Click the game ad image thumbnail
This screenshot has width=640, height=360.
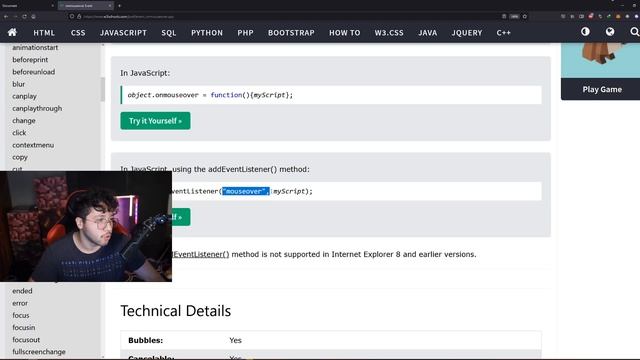[600, 60]
